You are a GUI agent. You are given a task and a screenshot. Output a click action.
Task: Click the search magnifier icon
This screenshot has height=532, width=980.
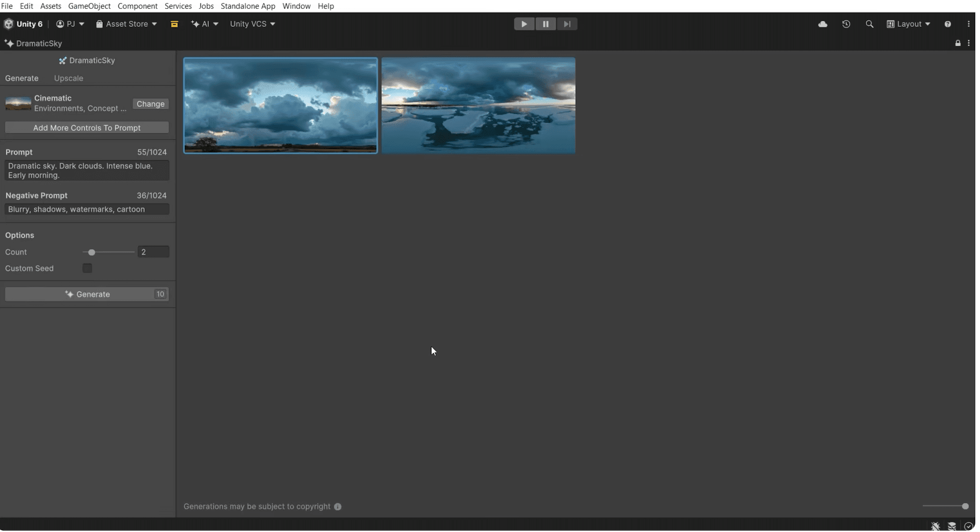tap(870, 24)
